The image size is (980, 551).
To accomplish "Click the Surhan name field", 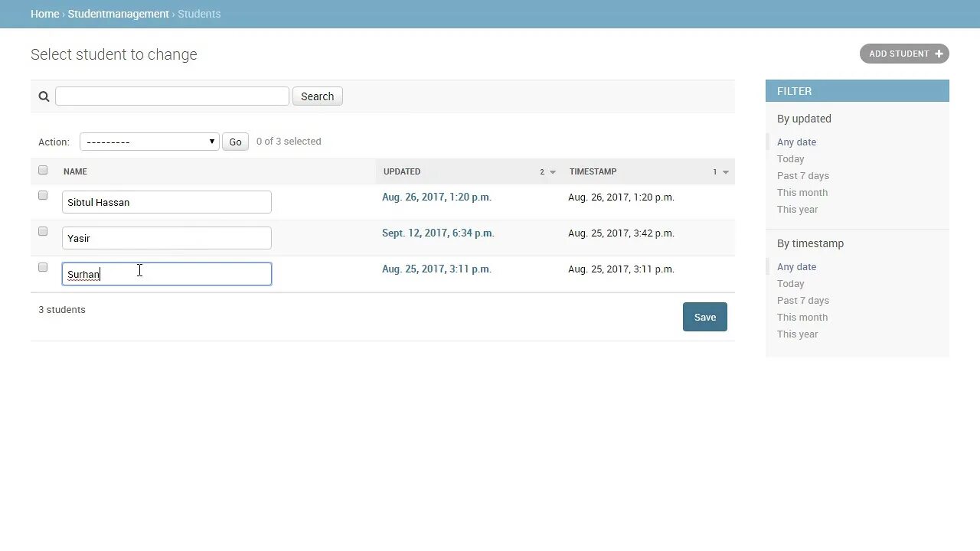I will (x=166, y=274).
